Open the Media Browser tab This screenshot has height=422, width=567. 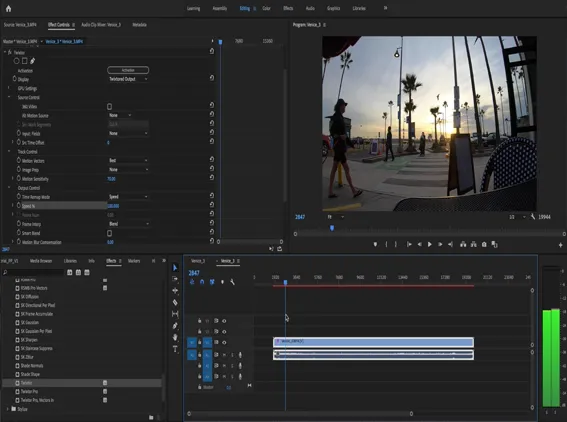click(41, 261)
